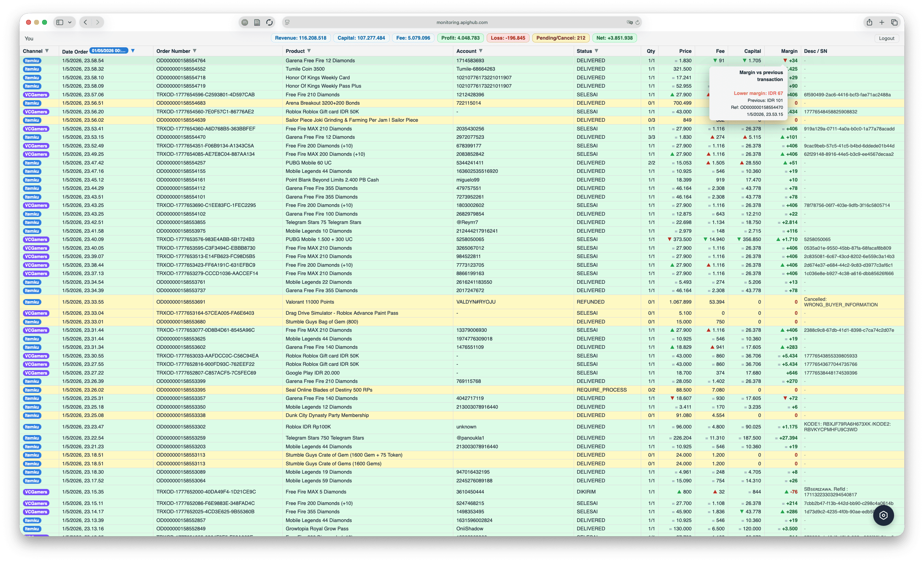This screenshot has height=562, width=924.
Task: Click account '@panoukla1'
Action: click(470, 438)
